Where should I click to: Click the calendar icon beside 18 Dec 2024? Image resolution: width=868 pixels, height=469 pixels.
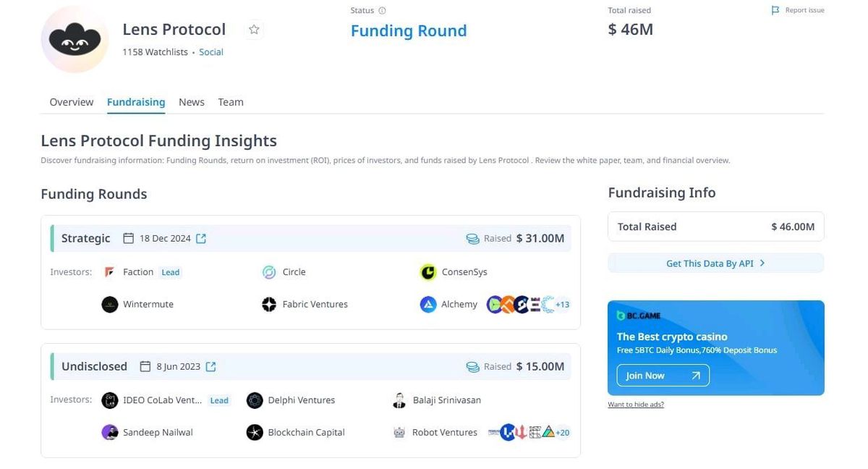tap(129, 238)
